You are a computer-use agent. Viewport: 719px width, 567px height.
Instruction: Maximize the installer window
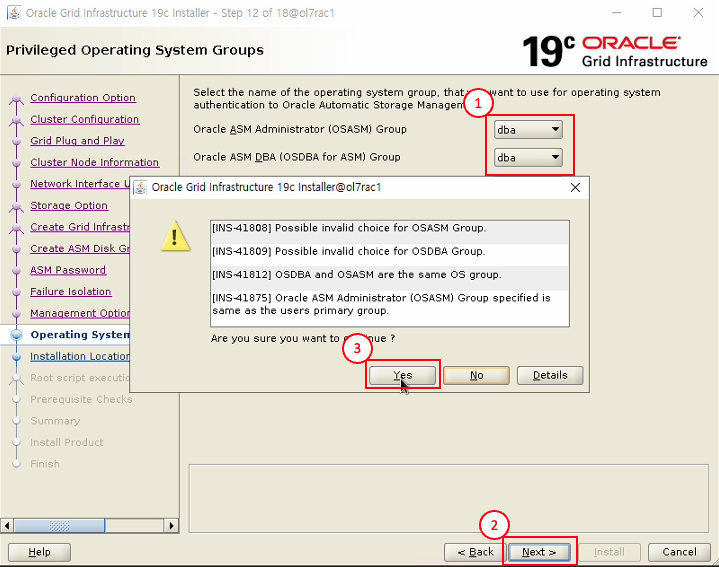pyautogui.click(x=657, y=13)
